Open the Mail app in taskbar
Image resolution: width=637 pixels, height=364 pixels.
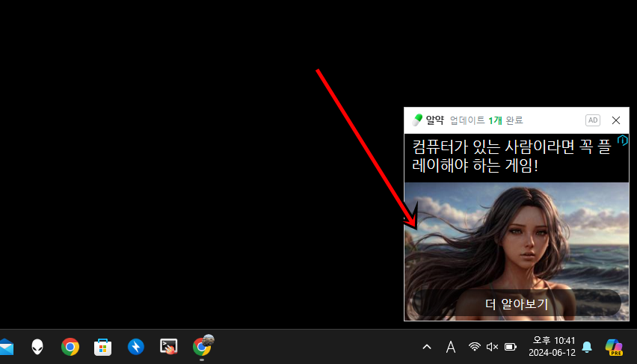pos(6,348)
